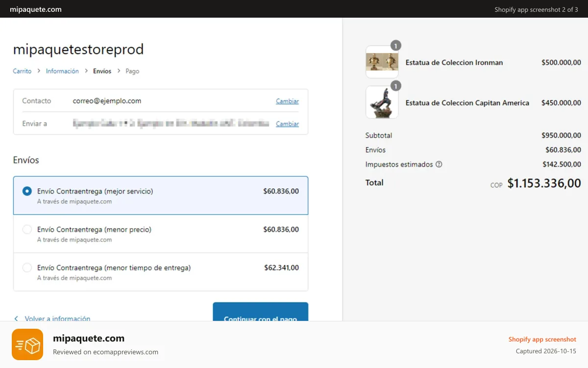Click the mipaquete.com title in top bar
The width and height of the screenshot is (588, 368).
[36, 9]
